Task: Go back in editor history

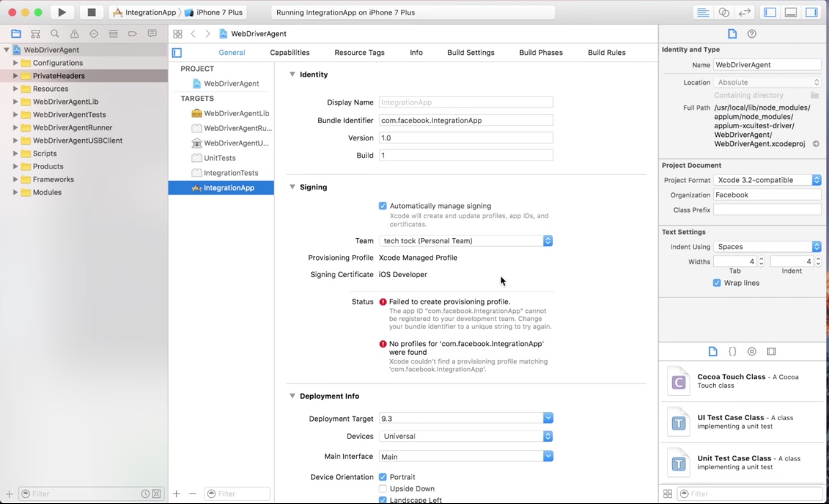Action: (x=193, y=34)
